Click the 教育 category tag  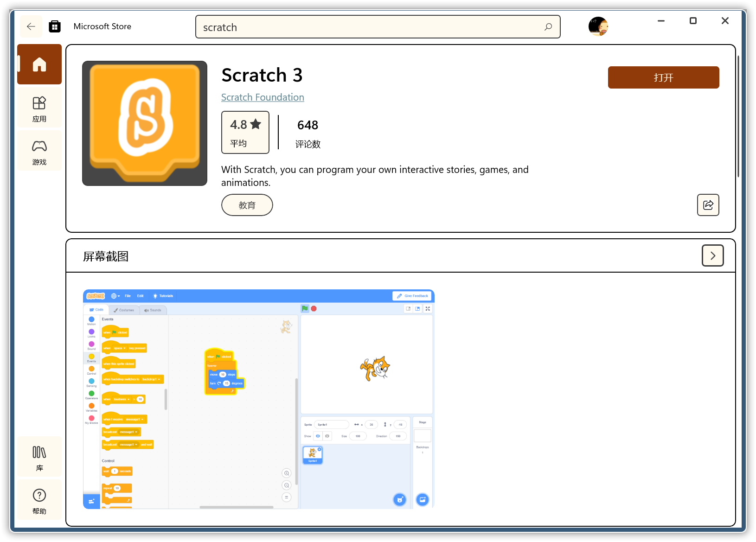coord(247,204)
